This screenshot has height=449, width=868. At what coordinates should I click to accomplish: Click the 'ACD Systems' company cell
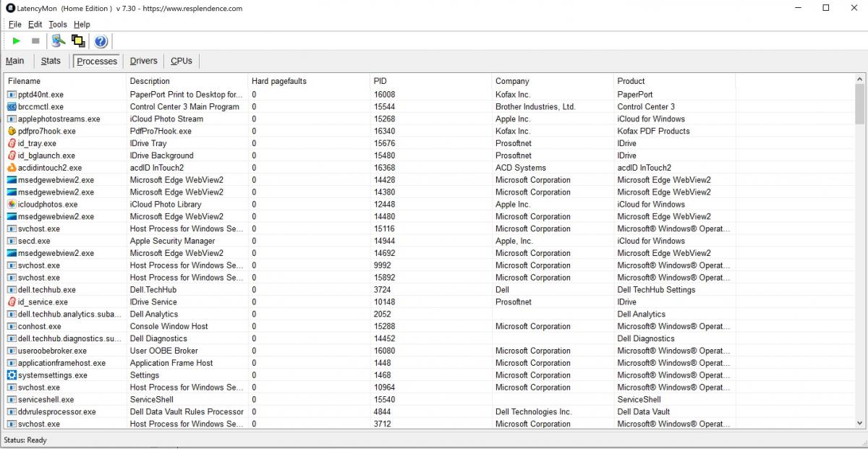click(x=521, y=168)
